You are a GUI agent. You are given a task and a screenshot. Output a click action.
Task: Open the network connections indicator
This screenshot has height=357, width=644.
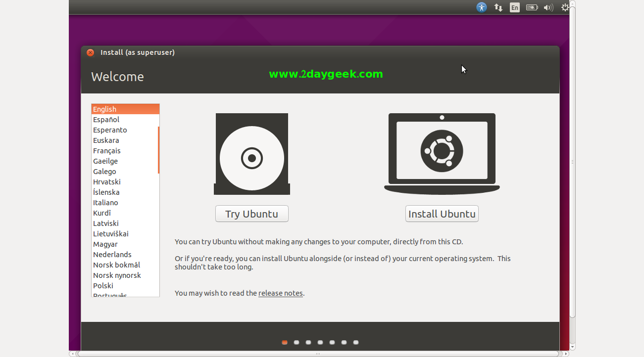(x=498, y=7)
